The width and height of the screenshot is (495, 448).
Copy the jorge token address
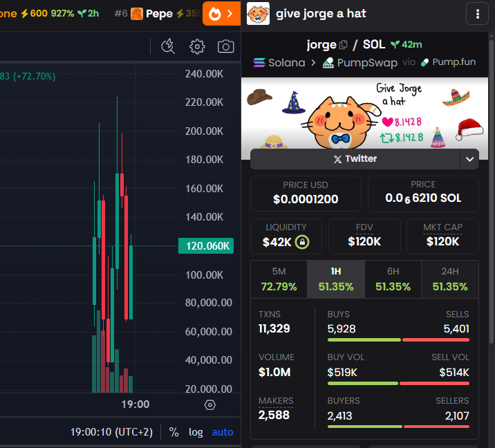coord(344,45)
